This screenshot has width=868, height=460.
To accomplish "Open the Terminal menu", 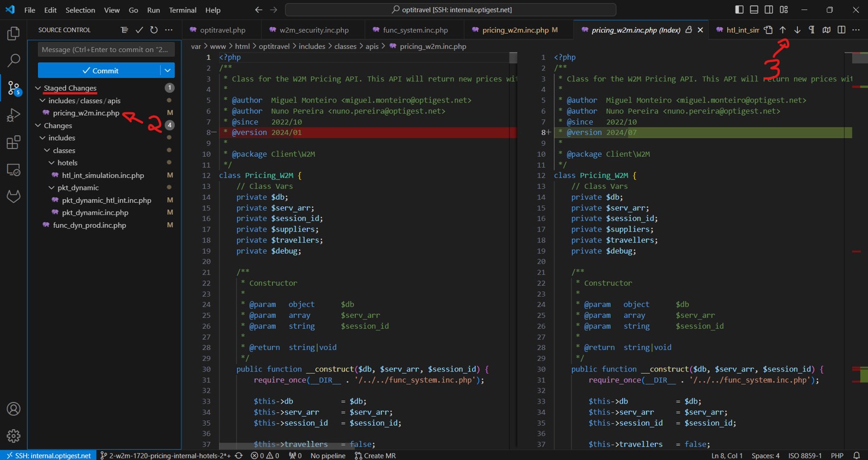I will tap(182, 10).
